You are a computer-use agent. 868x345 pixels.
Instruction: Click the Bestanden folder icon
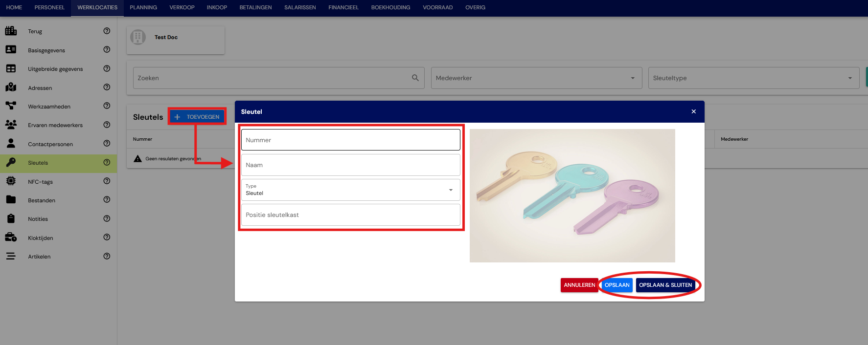click(11, 200)
